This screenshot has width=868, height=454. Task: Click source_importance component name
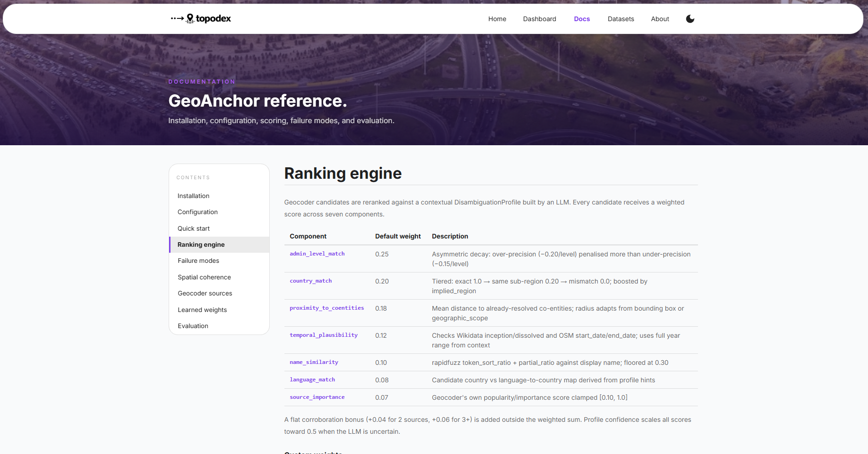[x=317, y=397]
